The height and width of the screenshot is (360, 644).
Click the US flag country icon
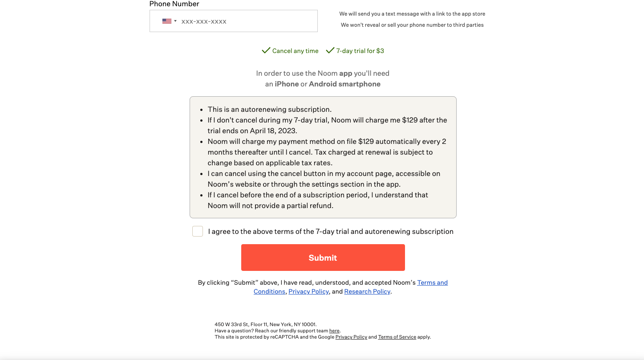point(166,21)
